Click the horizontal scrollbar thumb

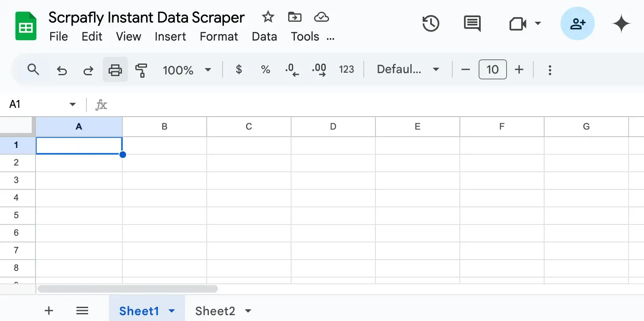point(127,289)
